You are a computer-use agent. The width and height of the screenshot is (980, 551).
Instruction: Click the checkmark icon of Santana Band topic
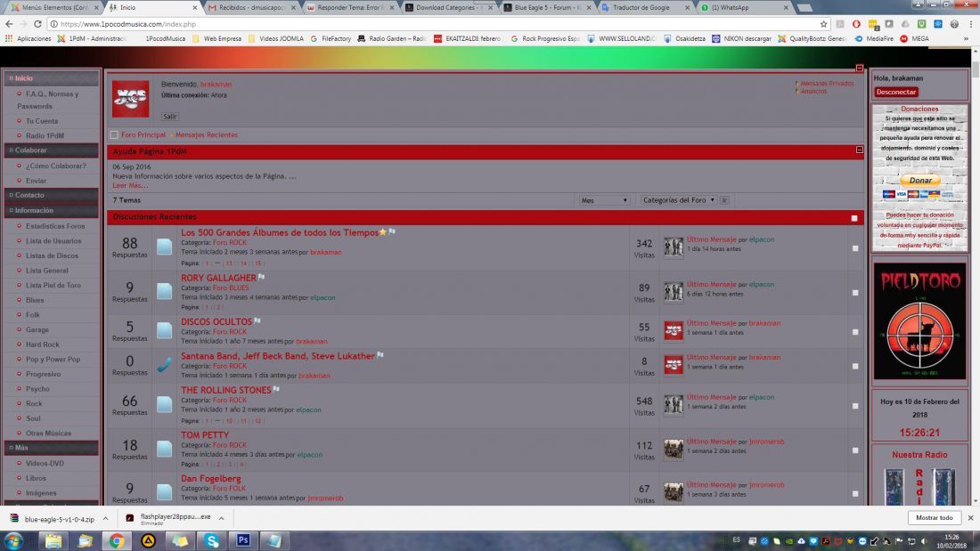165,365
